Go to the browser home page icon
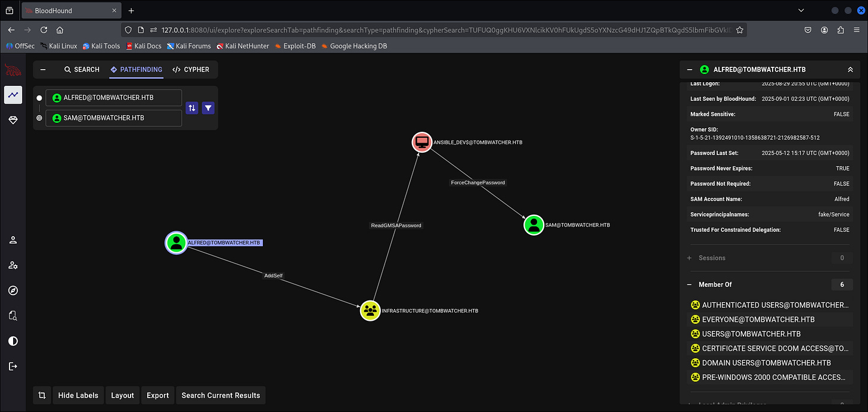The height and width of the screenshot is (412, 868). point(60,30)
